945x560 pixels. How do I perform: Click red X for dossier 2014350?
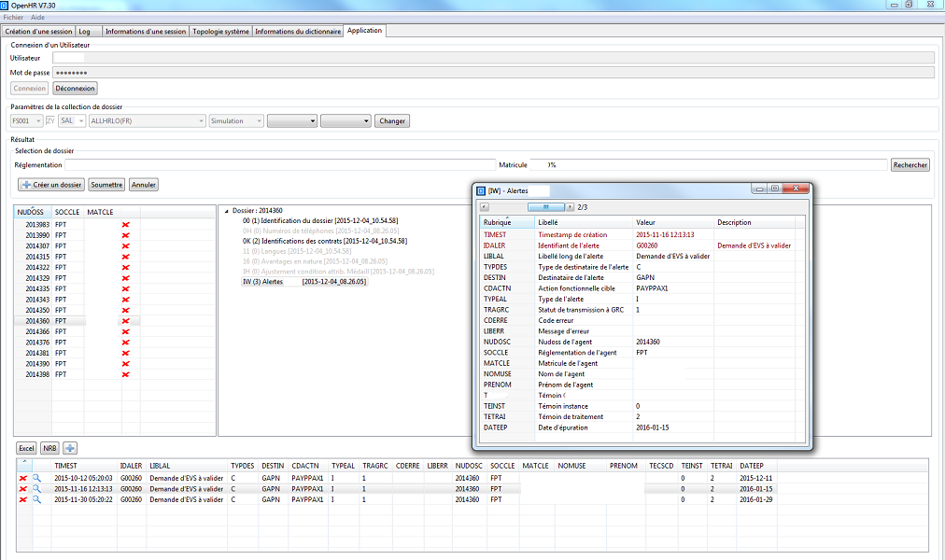(x=126, y=310)
